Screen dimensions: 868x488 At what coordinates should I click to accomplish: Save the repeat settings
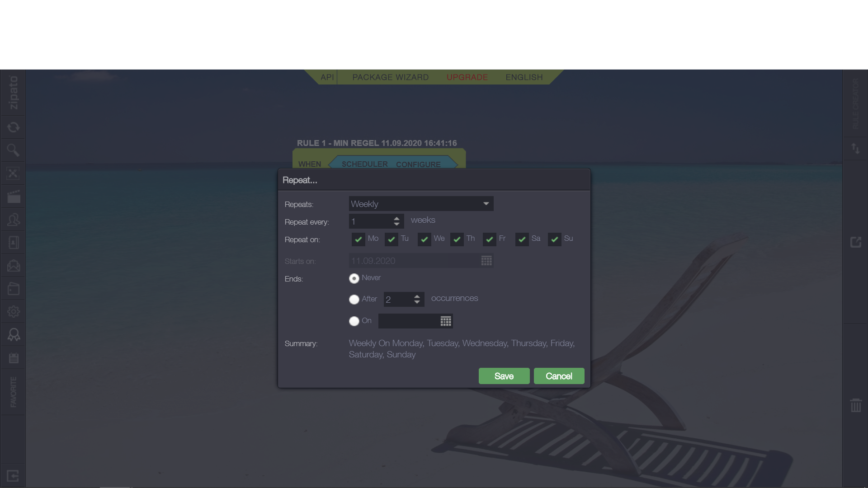[504, 376]
